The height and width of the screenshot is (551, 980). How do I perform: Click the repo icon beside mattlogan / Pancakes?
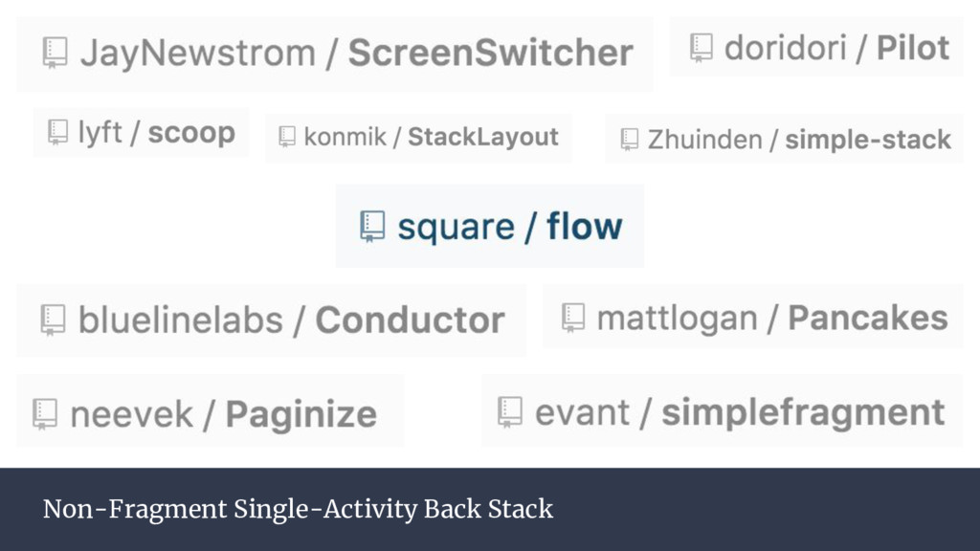[x=573, y=318]
